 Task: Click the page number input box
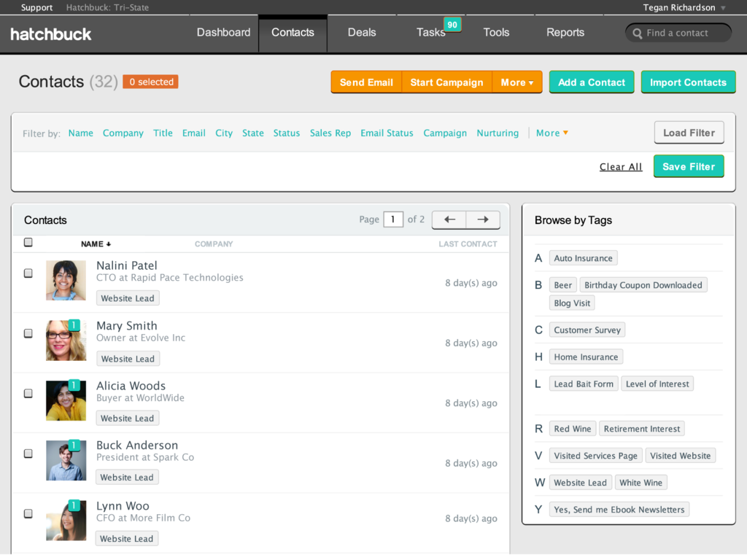[x=393, y=219]
